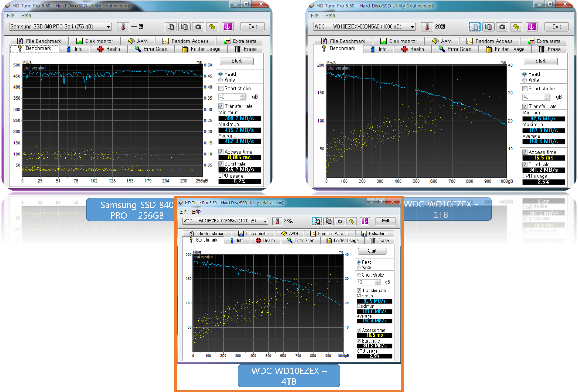
Task: Open drive dropdown in bottom WDC window
Action: (x=265, y=221)
